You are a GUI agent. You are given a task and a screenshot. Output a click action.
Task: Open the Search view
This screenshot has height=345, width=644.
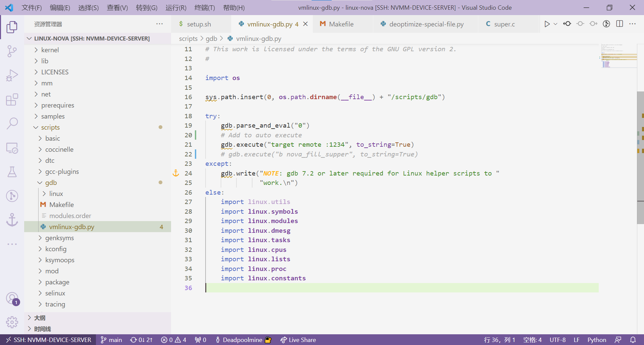tap(12, 124)
